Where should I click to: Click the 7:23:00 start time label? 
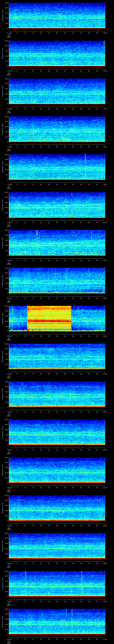pyautogui.click(x=9, y=374)
